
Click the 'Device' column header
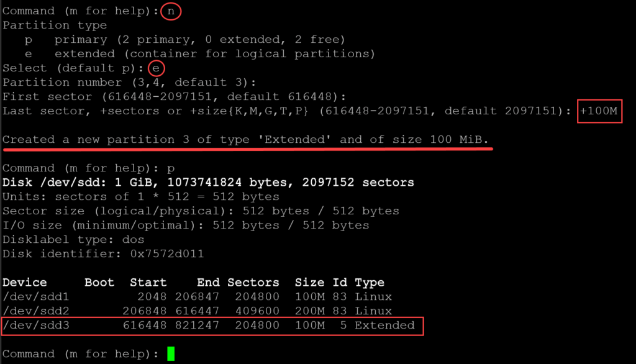pyautogui.click(x=25, y=282)
